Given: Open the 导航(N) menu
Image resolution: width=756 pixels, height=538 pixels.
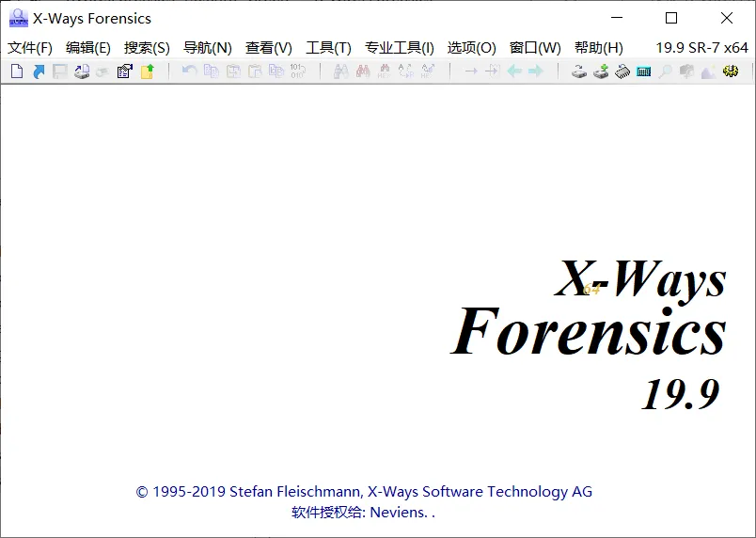Looking at the screenshot, I should coord(208,48).
